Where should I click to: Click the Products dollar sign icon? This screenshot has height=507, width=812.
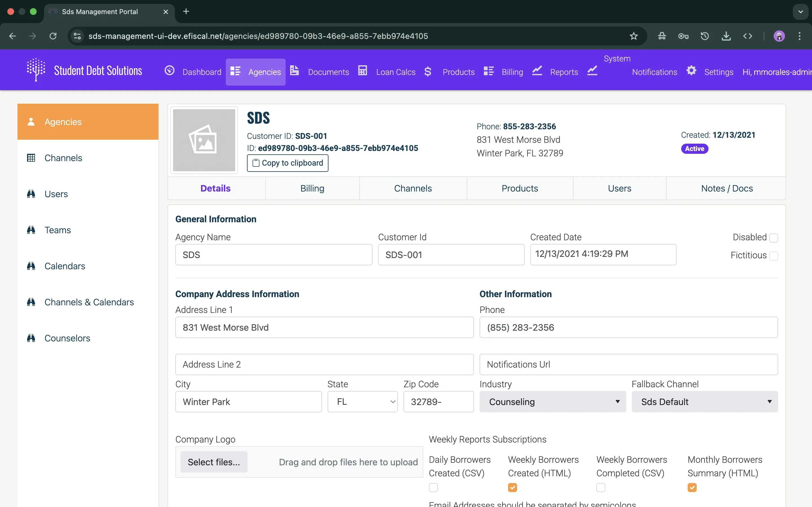(x=427, y=72)
